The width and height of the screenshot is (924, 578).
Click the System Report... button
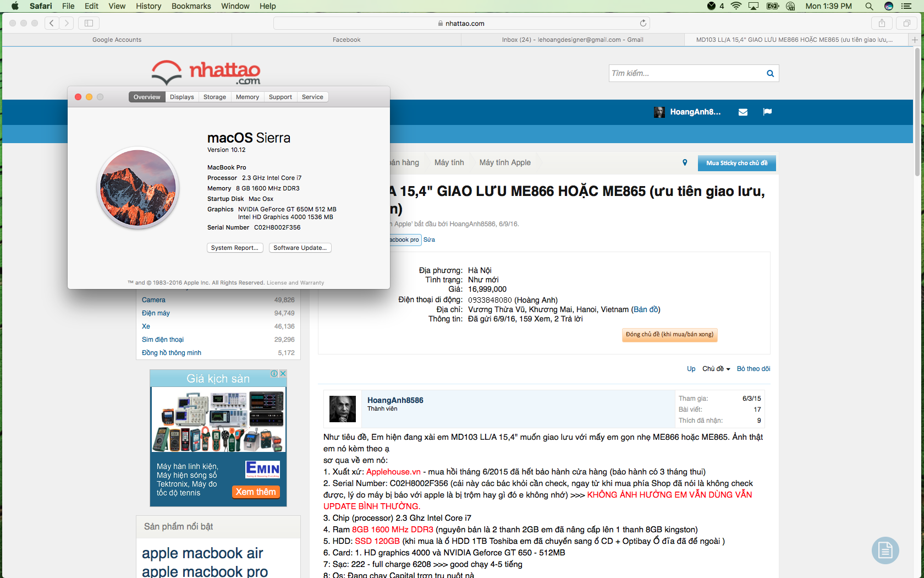click(x=235, y=248)
